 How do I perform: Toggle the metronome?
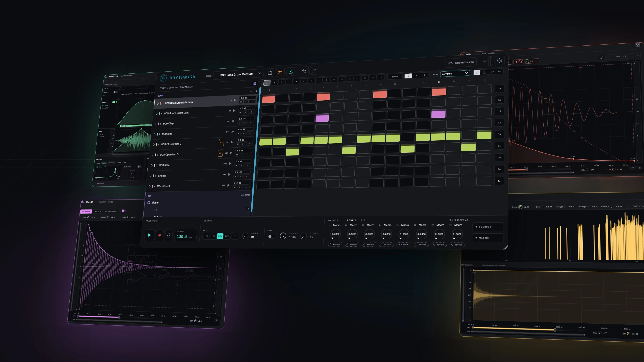169,235
